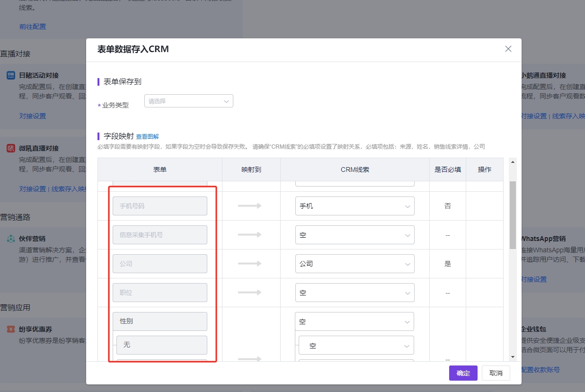Click the 前往配置 link
585x392 pixels.
[x=33, y=27]
